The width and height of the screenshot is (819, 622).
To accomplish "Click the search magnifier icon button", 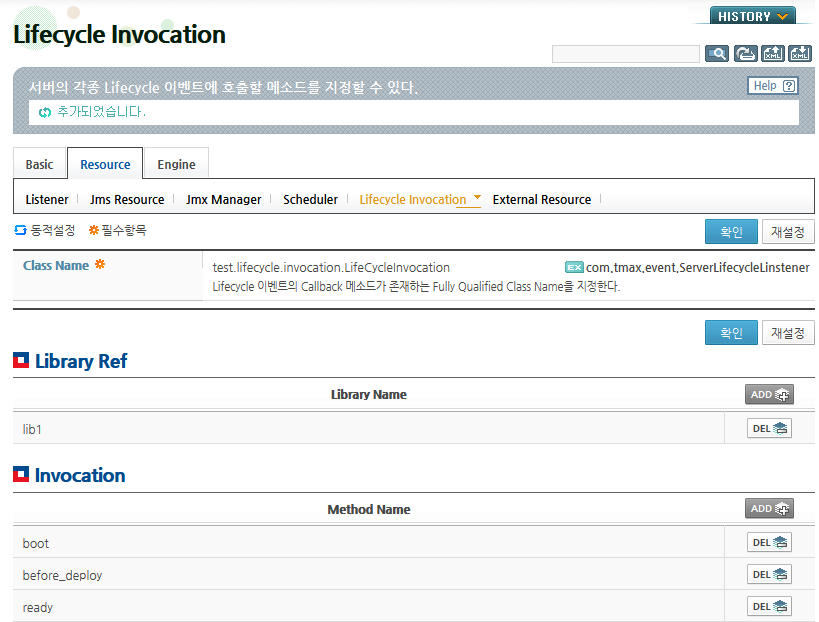I will (717, 53).
